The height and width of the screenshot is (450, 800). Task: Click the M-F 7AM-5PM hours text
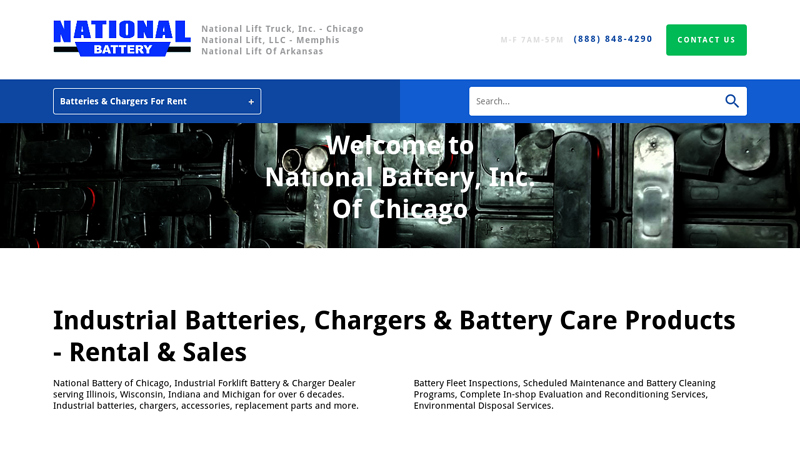[532, 40]
